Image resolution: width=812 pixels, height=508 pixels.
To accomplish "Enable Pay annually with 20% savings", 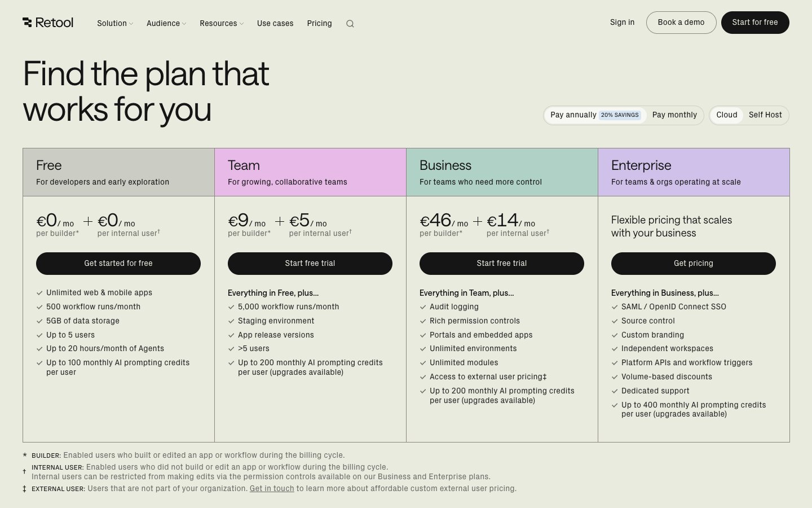I will pos(573,115).
